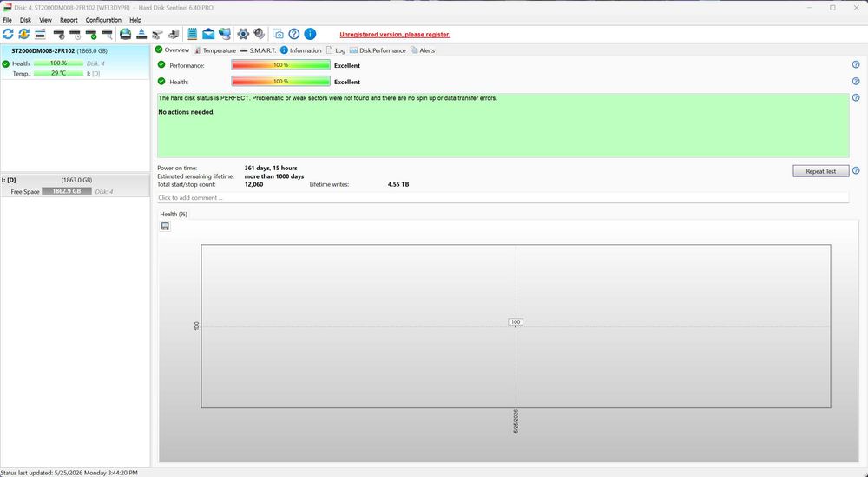Click the main Health 100 % gradient bar

pyautogui.click(x=280, y=82)
